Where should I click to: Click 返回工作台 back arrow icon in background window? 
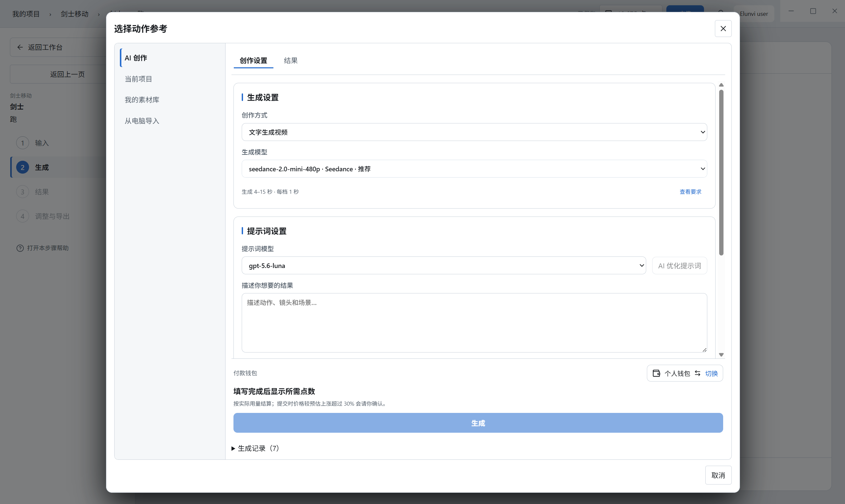20,47
